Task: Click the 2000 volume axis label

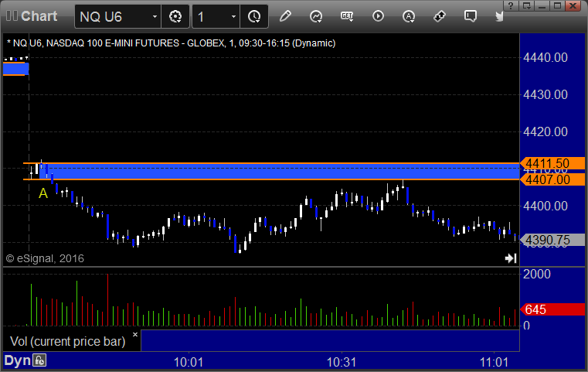Action: pyautogui.click(x=537, y=274)
